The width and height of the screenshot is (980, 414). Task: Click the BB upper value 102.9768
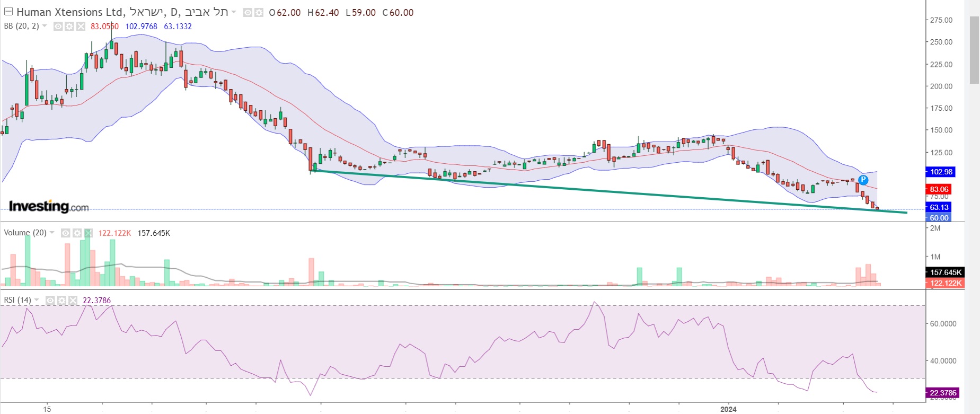point(141,26)
